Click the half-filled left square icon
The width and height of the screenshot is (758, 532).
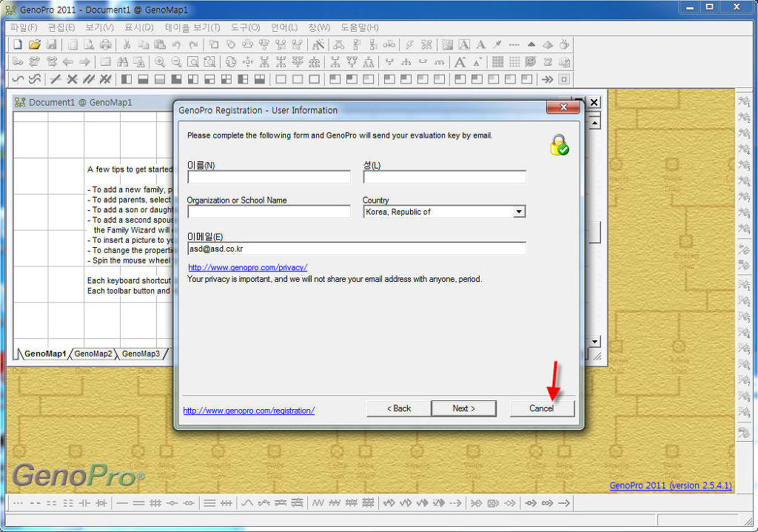coord(127,79)
